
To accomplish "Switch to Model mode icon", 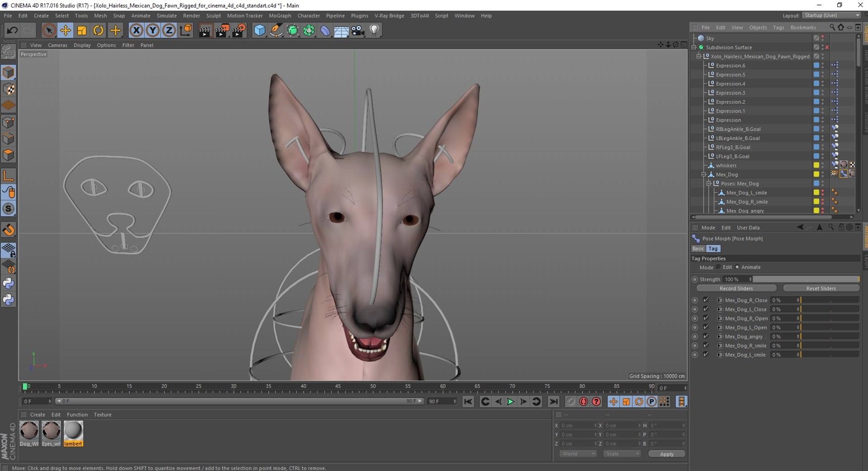I will pyautogui.click(x=9, y=72).
